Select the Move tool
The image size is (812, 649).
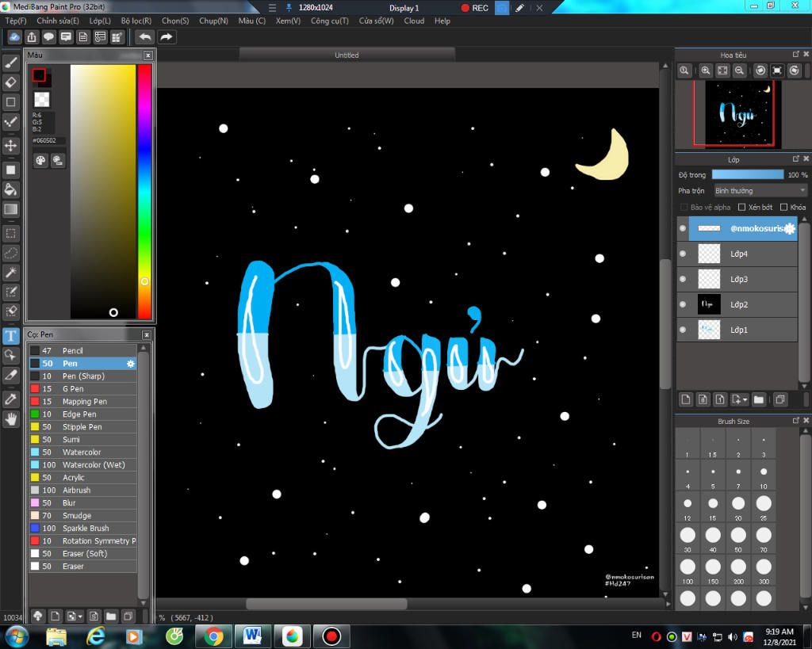11,146
